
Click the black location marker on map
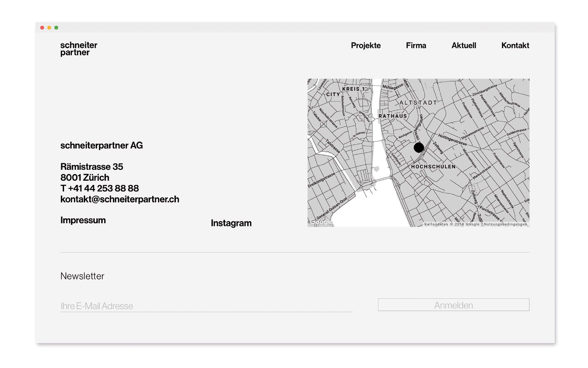point(419,148)
